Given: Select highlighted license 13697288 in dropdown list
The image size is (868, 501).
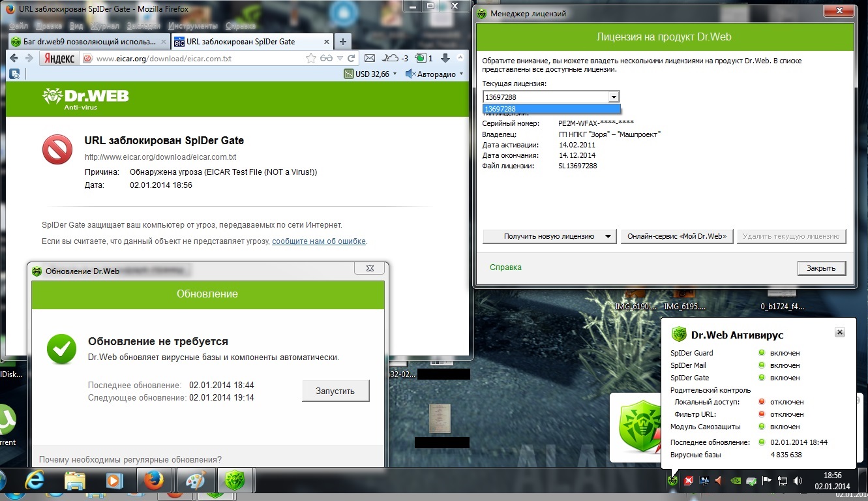Looking at the screenshot, I should pos(551,109).
